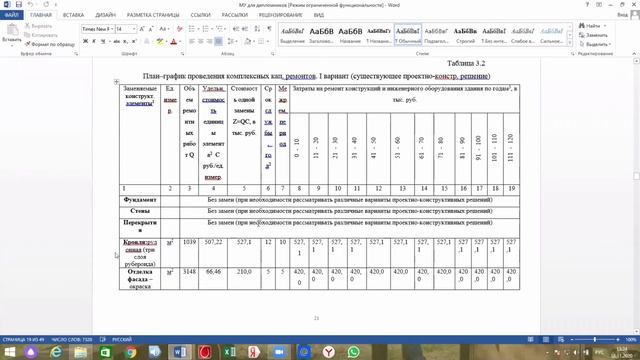This screenshot has height=360, width=640.
Task: Open the ФАЙЛ menu
Action: [11, 15]
